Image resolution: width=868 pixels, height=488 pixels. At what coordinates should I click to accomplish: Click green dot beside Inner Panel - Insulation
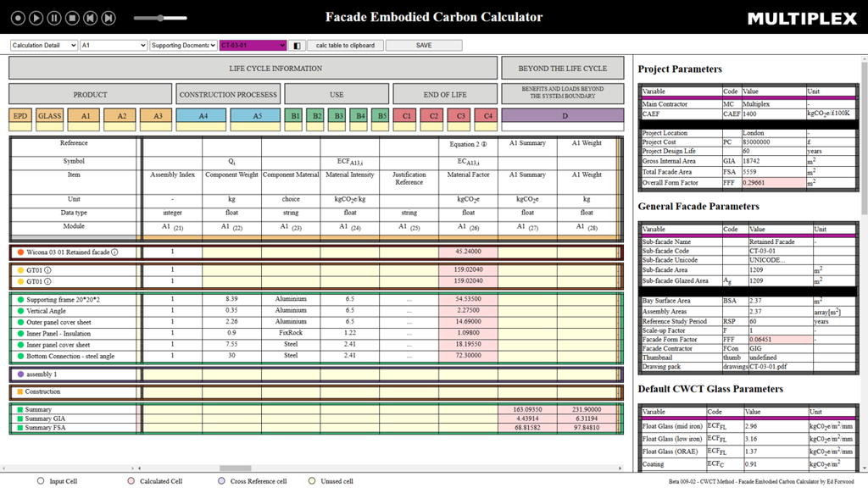tap(20, 334)
